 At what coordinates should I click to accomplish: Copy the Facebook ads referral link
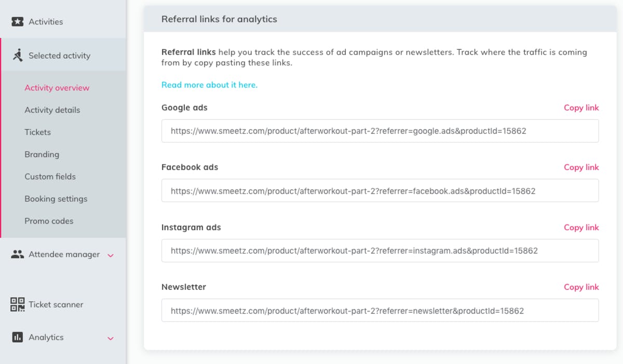[x=581, y=167]
